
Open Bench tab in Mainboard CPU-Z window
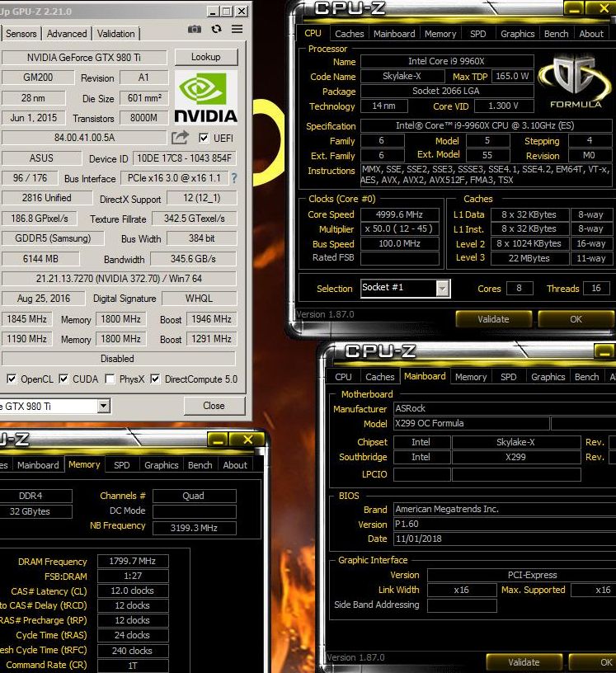pyautogui.click(x=586, y=377)
